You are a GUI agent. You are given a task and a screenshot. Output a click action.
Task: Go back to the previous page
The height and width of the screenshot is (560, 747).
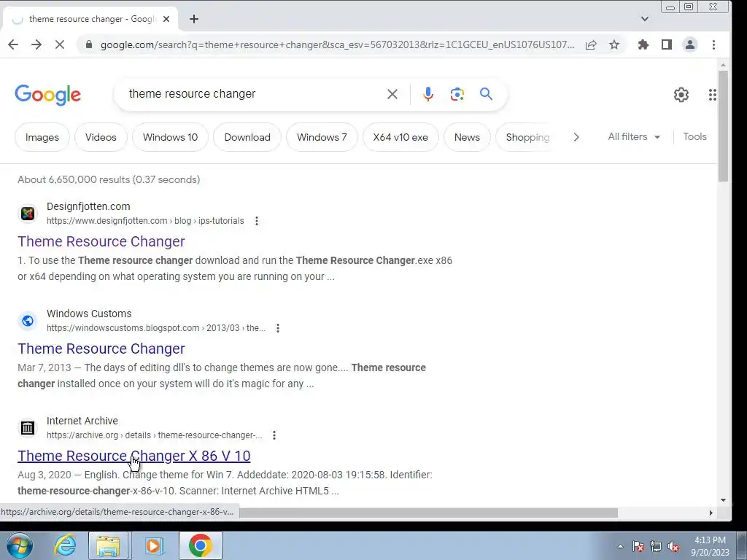point(13,44)
